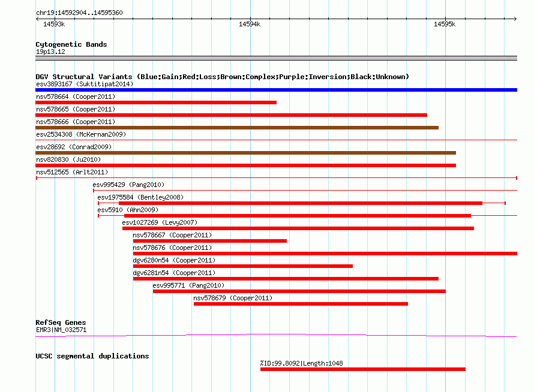
Task: Click the red nsv820830 variant bar
Action: 245,165
